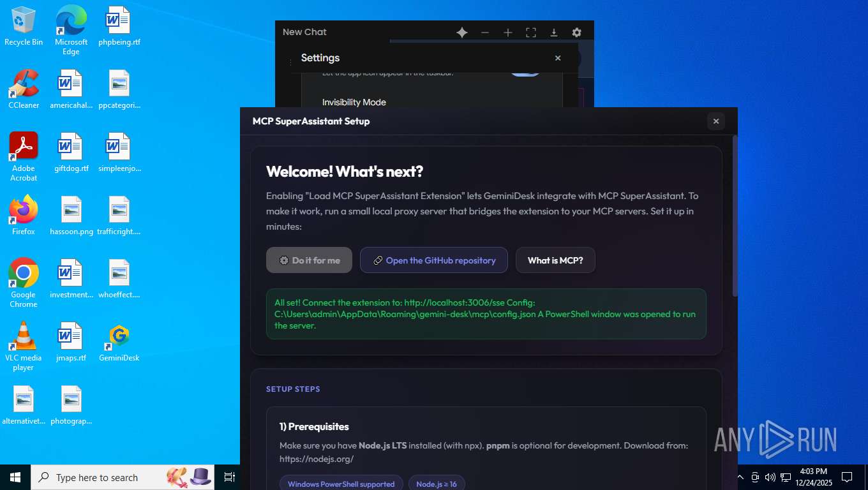Show hidden system tray icons
The width and height of the screenshot is (868, 490).
pyautogui.click(x=740, y=477)
